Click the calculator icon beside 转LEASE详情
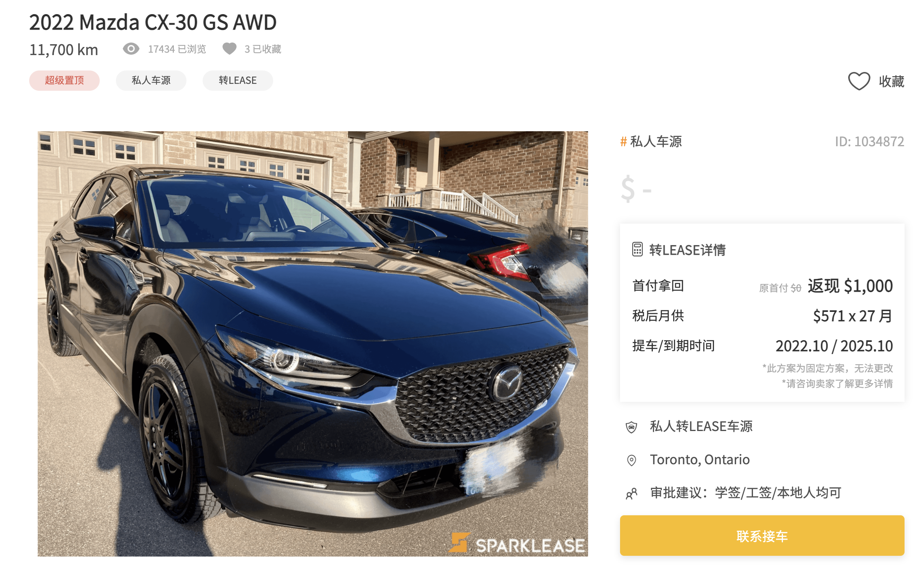This screenshot has height=572, width=924. (x=637, y=250)
